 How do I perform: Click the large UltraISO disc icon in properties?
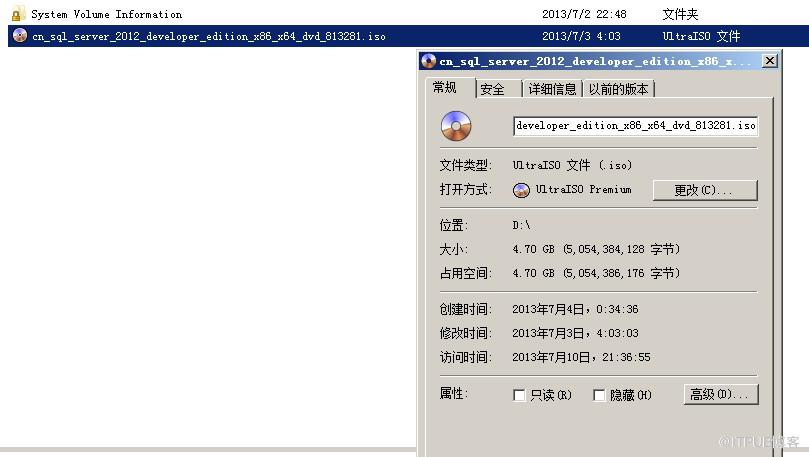(456, 126)
